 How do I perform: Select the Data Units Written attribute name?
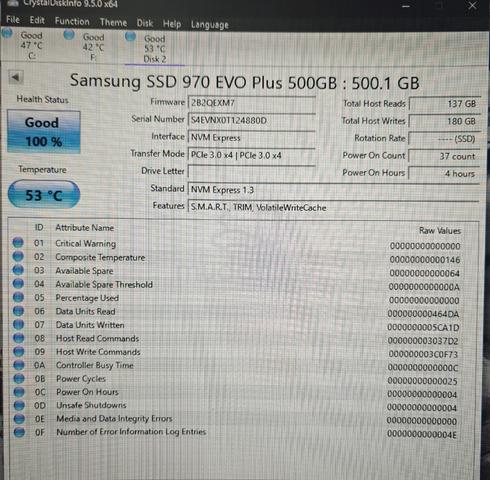(x=90, y=325)
